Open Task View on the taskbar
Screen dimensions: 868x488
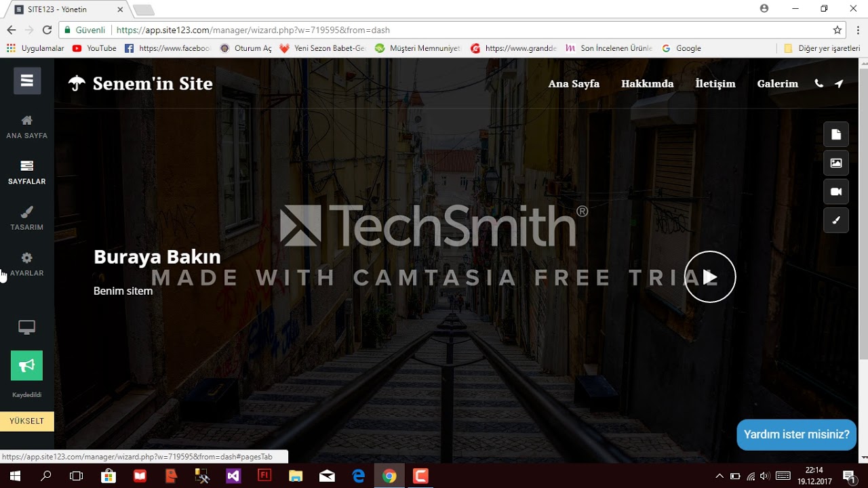click(77, 476)
